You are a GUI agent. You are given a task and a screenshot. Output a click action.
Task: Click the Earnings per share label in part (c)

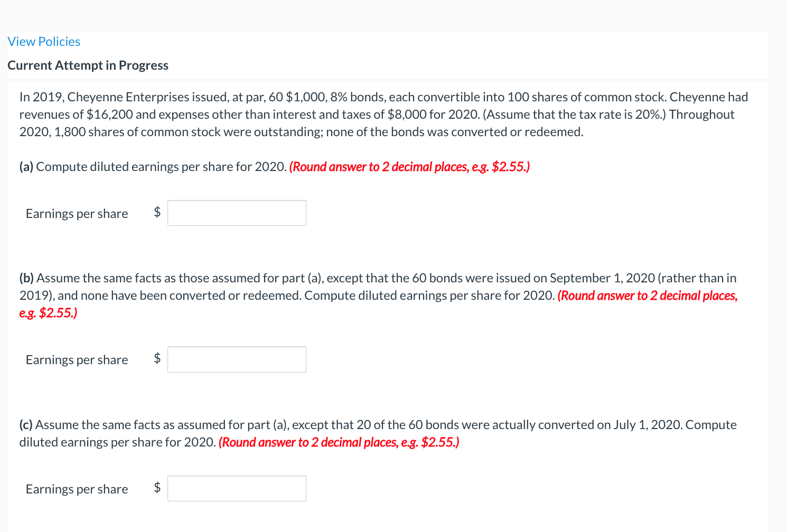(77, 489)
